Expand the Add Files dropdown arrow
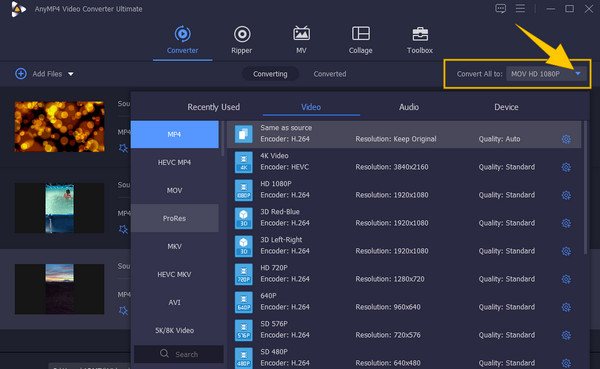The width and height of the screenshot is (600, 369). (x=71, y=74)
